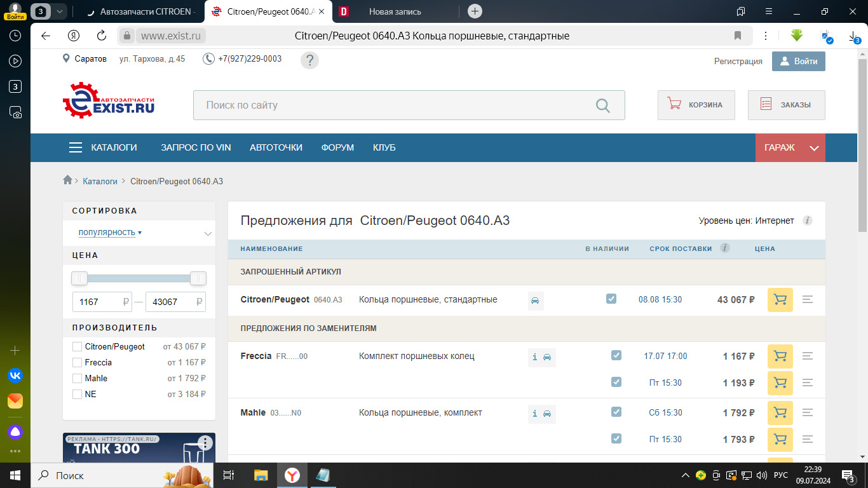Open details menu for 1 167 ₽ row

coord(808,356)
